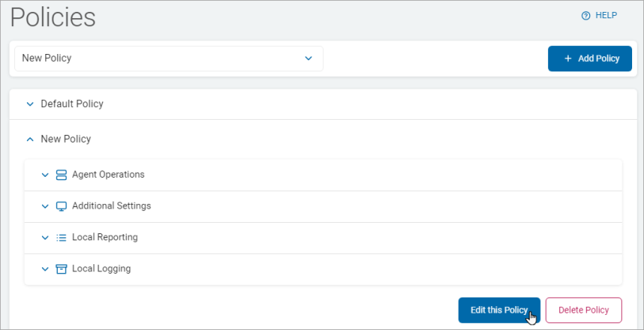Expand the Local Reporting chevron

coord(45,237)
